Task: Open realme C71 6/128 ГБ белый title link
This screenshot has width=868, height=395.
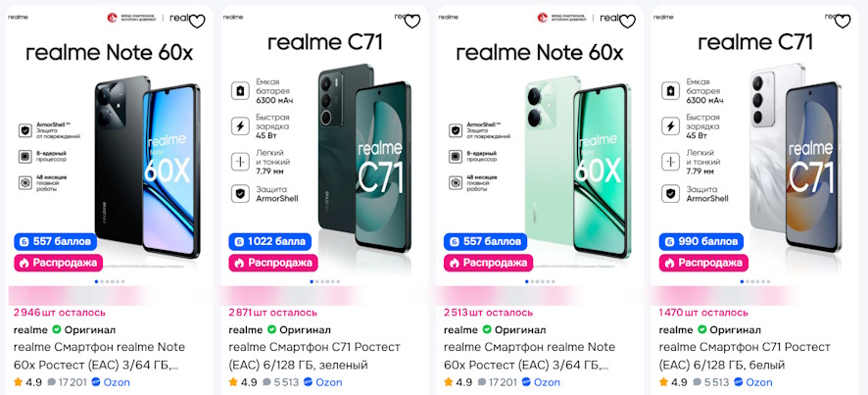Action: (x=745, y=356)
